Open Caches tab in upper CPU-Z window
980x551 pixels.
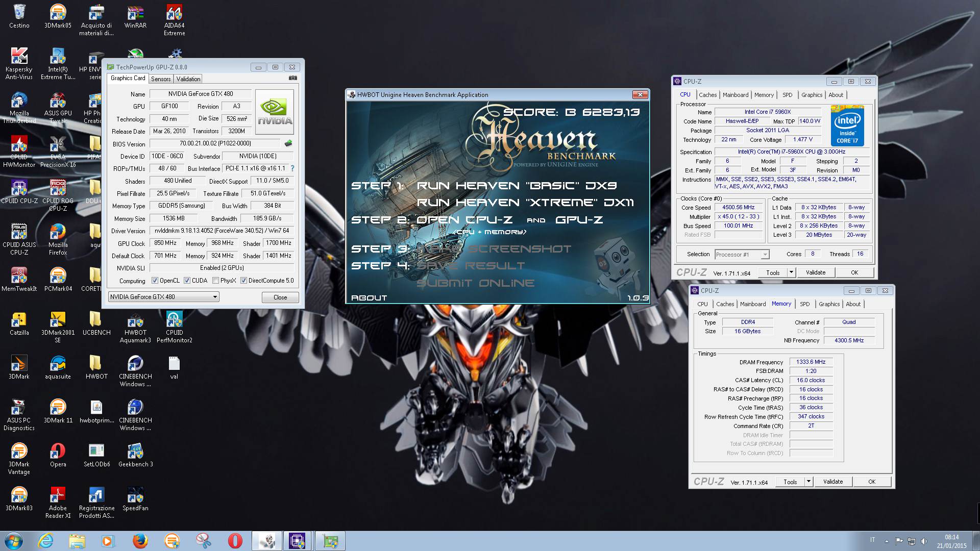[x=708, y=95]
